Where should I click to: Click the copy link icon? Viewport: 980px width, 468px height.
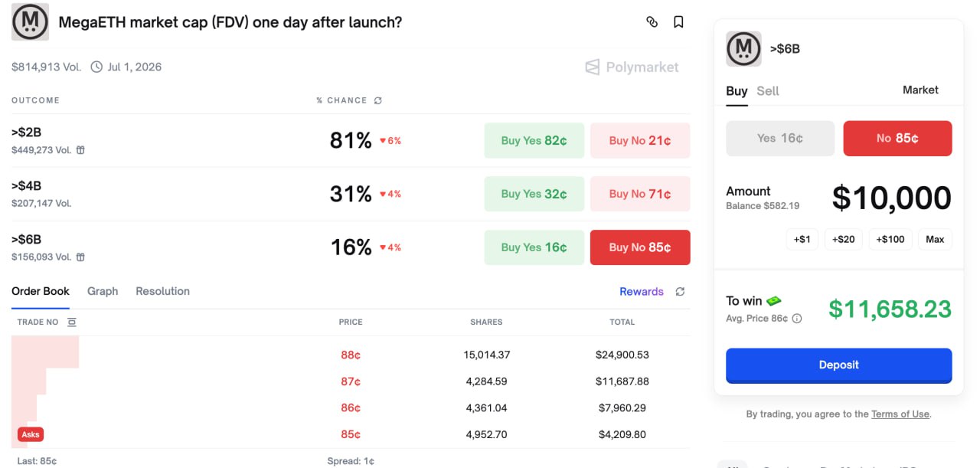point(652,22)
